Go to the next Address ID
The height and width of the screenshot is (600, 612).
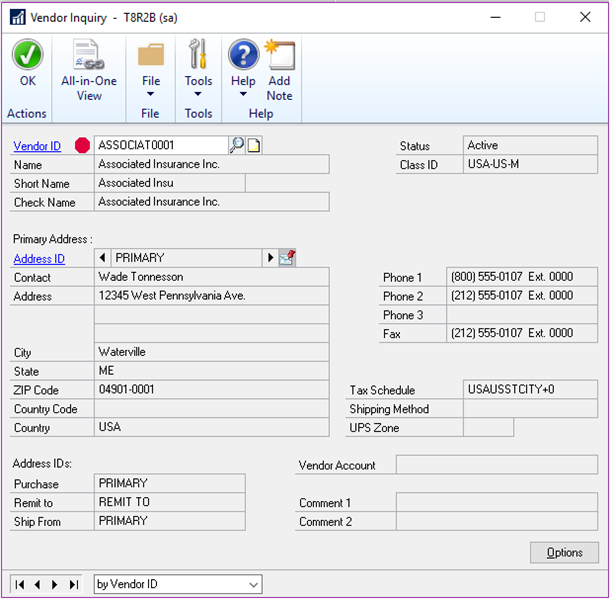270,258
